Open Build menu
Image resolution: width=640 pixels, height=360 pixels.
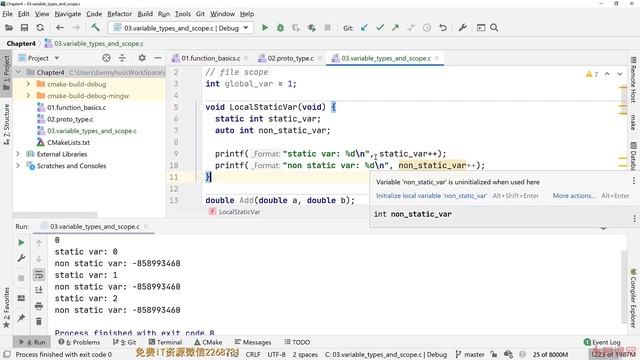tap(145, 14)
